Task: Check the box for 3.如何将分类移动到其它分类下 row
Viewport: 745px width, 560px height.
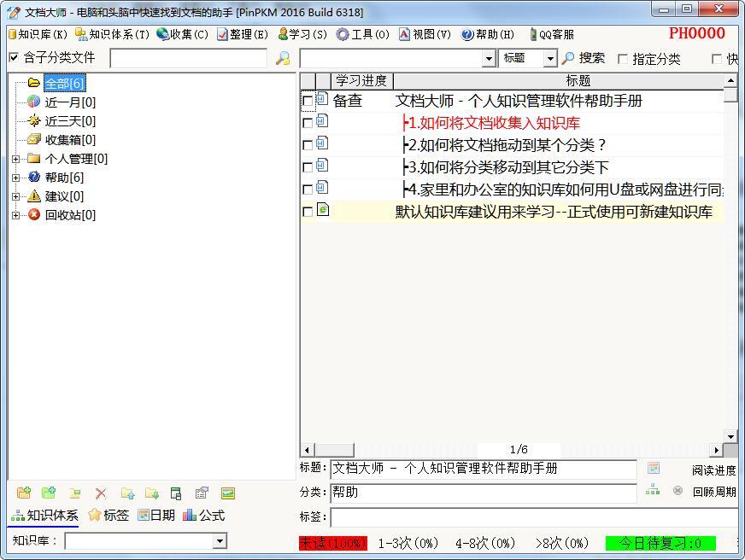Action: click(308, 167)
